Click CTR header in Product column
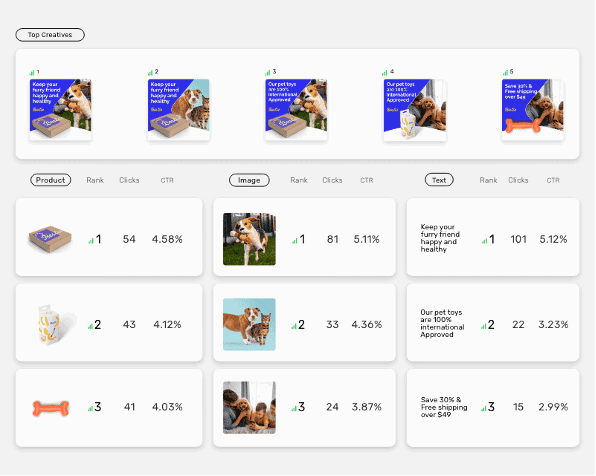Screen dimensions: 596x476 pyautogui.click(x=167, y=180)
